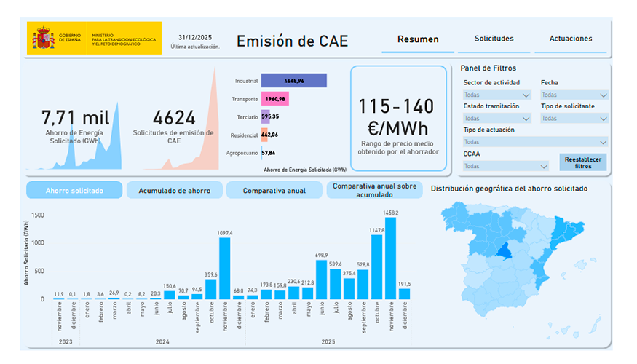Open the CCAA filter dropdown
The width and height of the screenshot is (637, 364).
[x=505, y=166]
